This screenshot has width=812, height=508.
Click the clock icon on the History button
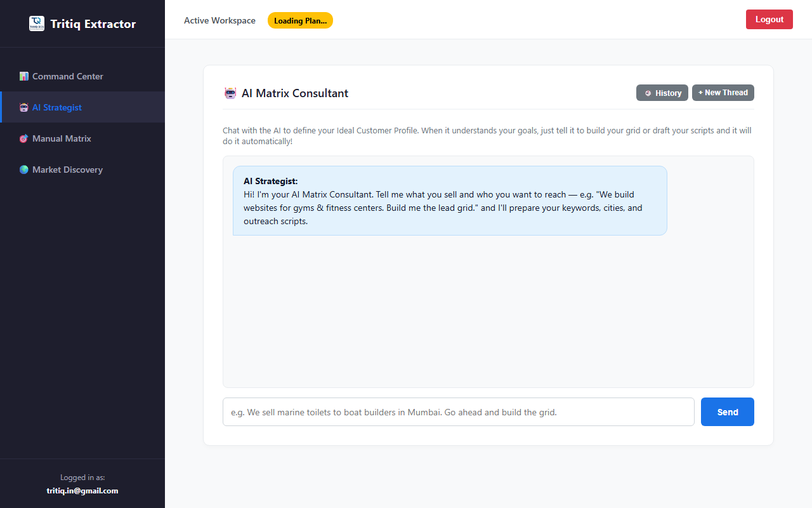click(648, 93)
